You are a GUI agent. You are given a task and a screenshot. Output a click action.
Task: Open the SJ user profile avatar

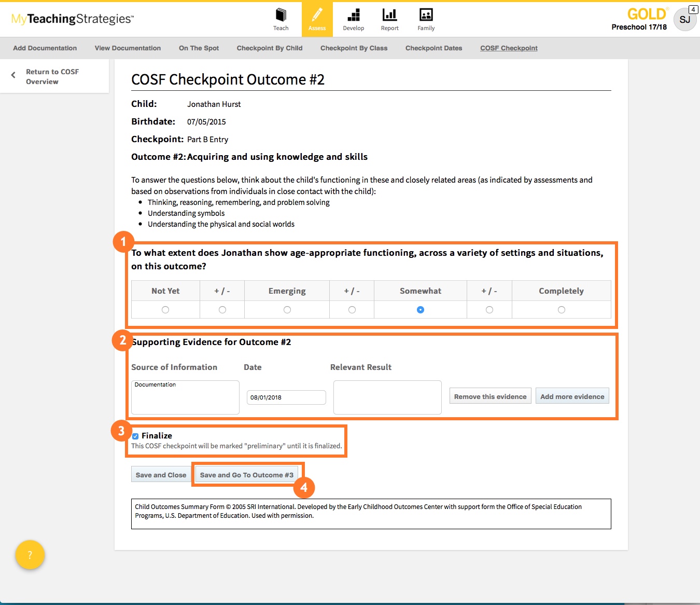(684, 20)
